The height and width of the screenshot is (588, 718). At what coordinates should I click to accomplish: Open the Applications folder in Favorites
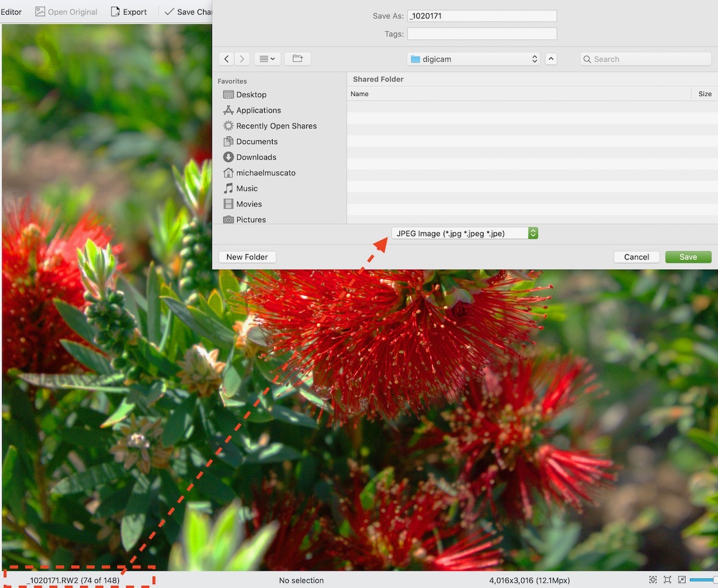click(258, 110)
